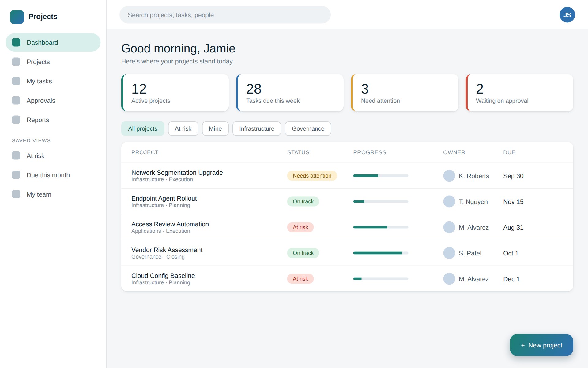This screenshot has width=588, height=368.
Task: Click the Reports sidebar icon
Action: (16, 120)
